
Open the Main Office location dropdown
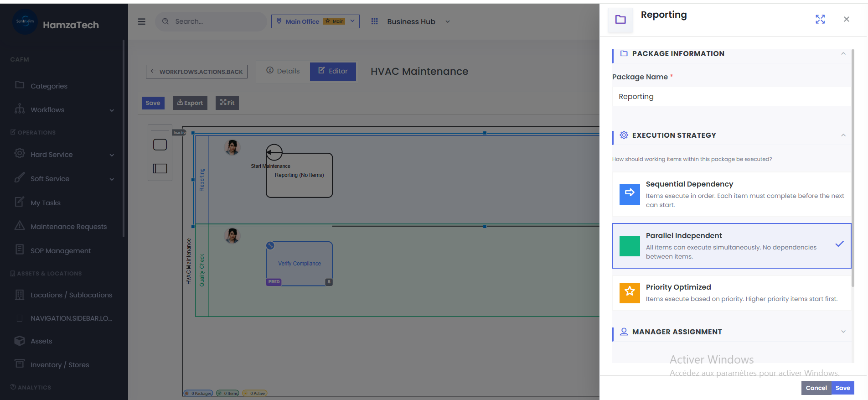(x=315, y=21)
